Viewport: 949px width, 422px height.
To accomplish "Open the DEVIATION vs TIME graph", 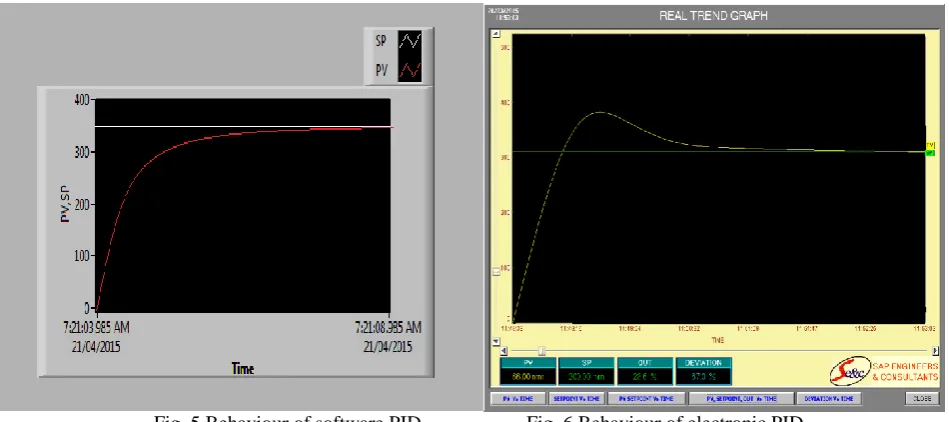I will [828, 399].
